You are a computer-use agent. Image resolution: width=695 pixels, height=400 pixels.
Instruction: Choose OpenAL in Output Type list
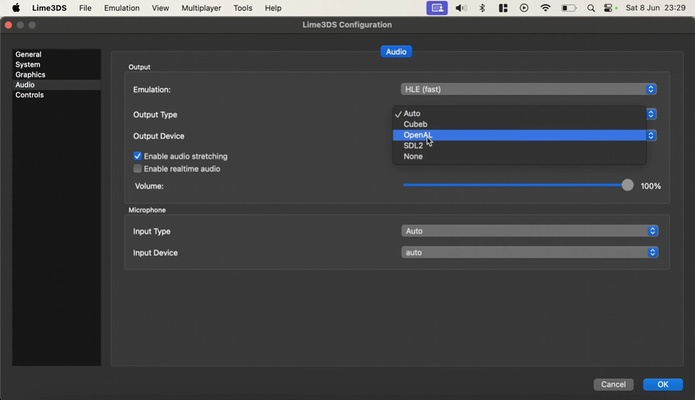coord(519,135)
